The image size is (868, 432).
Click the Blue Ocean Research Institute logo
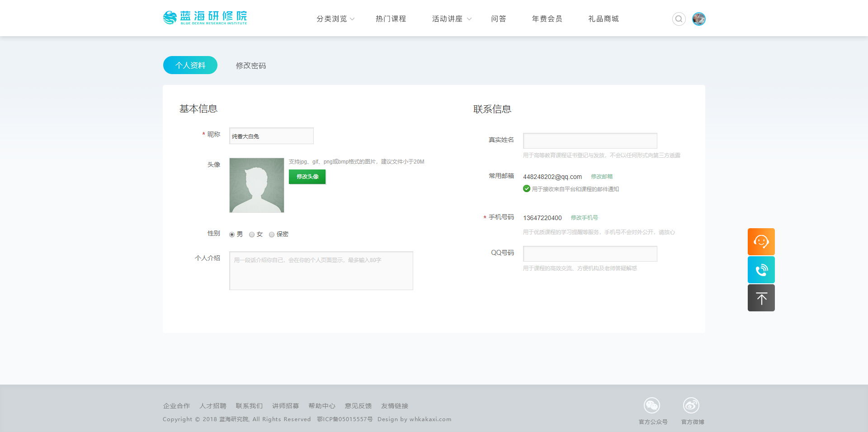tap(205, 18)
